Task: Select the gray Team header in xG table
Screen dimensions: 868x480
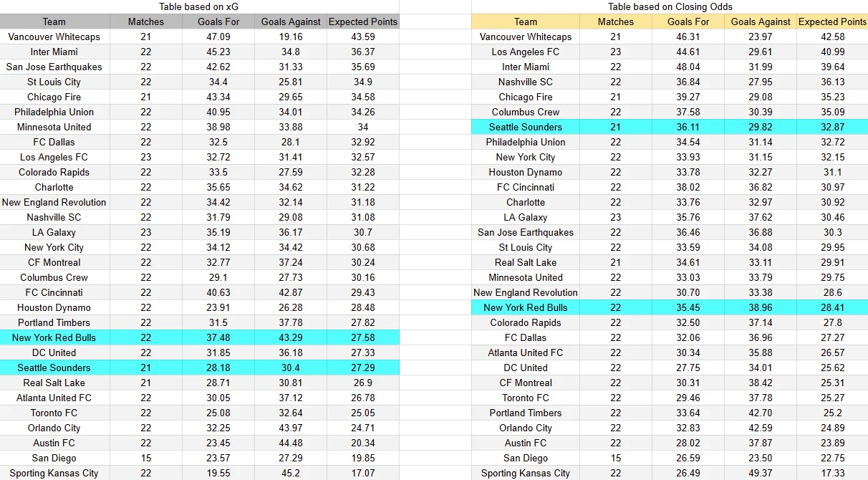Action: (x=54, y=21)
